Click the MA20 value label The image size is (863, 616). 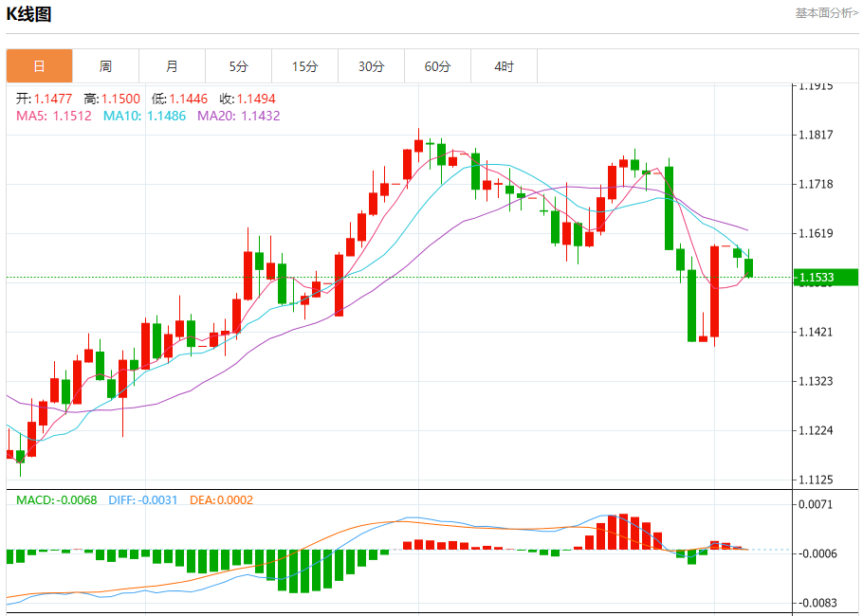pyautogui.click(x=239, y=116)
